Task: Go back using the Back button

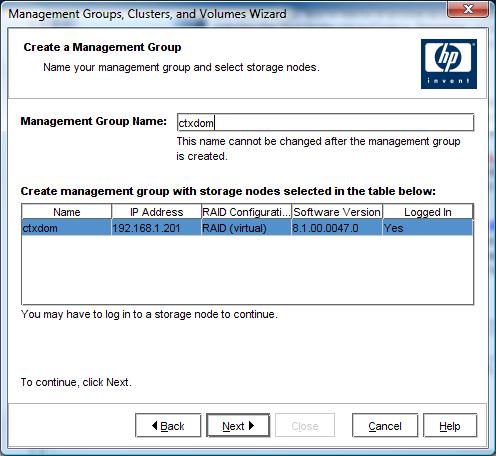Action: (x=168, y=426)
